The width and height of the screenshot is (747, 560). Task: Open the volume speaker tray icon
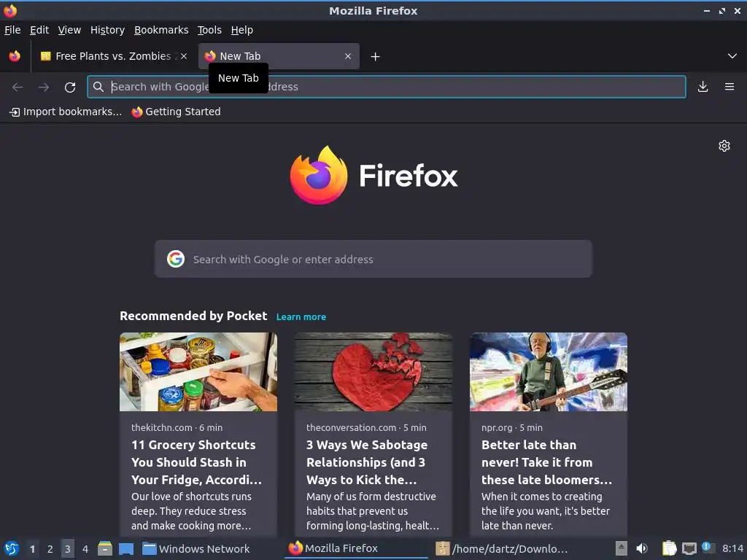[x=642, y=549]
